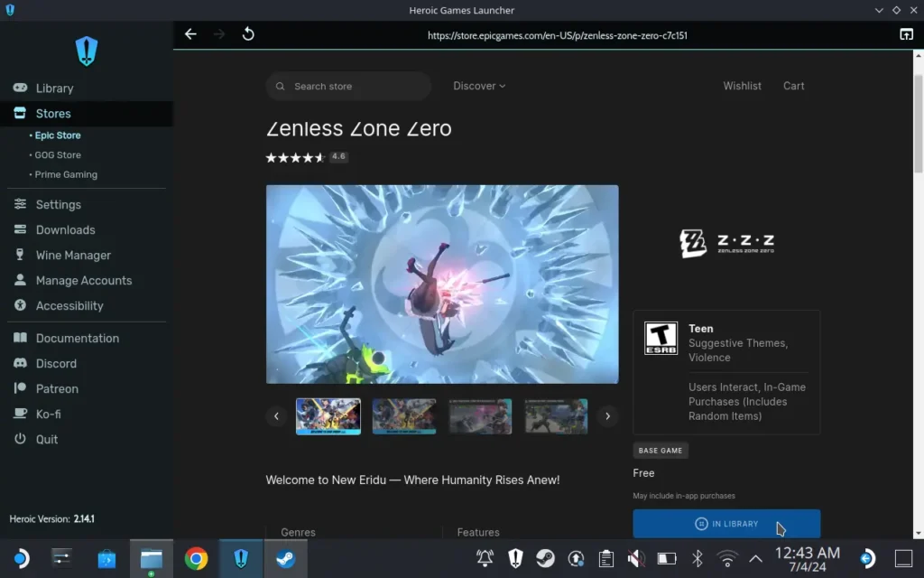Show next media thumbnails
Image resolution: width=924 pixels, height=578 pixels.
tap(607, 416)
